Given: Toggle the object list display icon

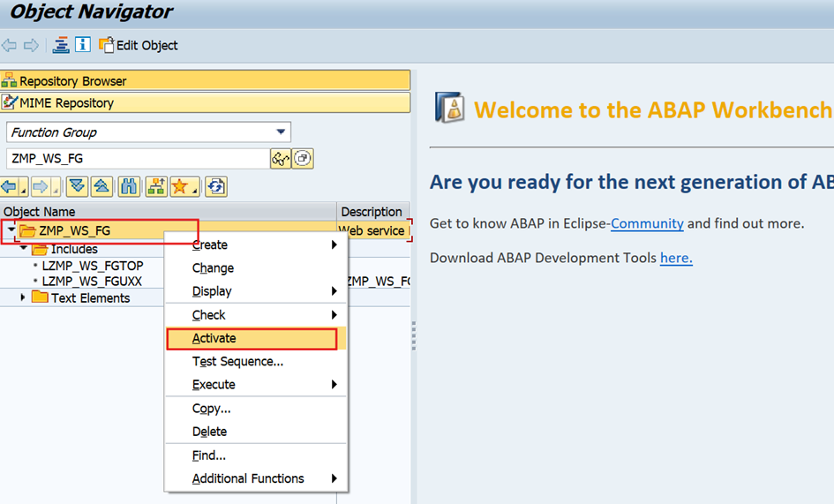Looking at the screenshot, I should click(61, 45).
